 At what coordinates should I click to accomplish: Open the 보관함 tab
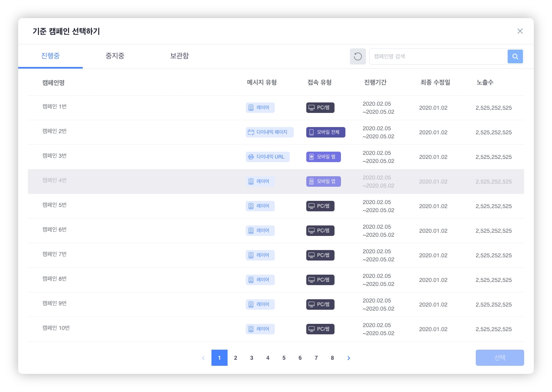coord(180,56)
